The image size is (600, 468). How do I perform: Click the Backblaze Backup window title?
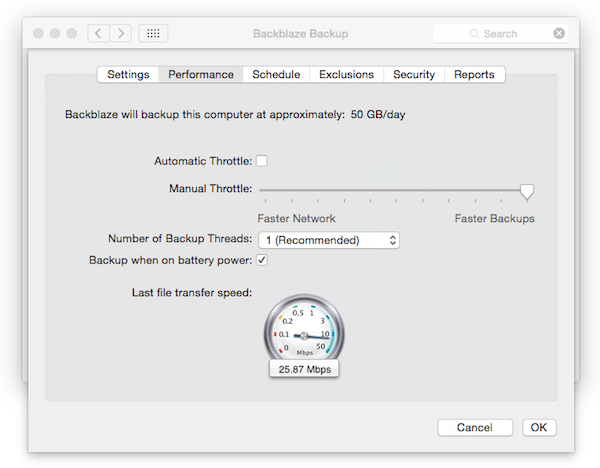300,34
